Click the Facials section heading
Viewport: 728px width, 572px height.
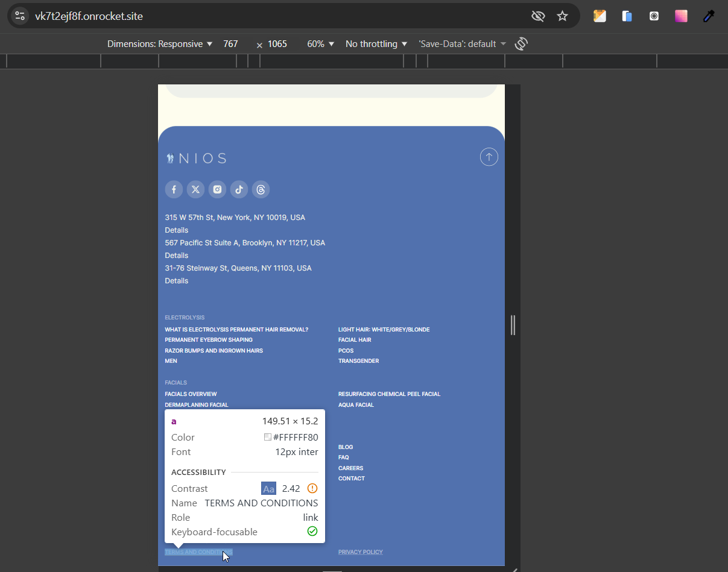click(176, 383)
